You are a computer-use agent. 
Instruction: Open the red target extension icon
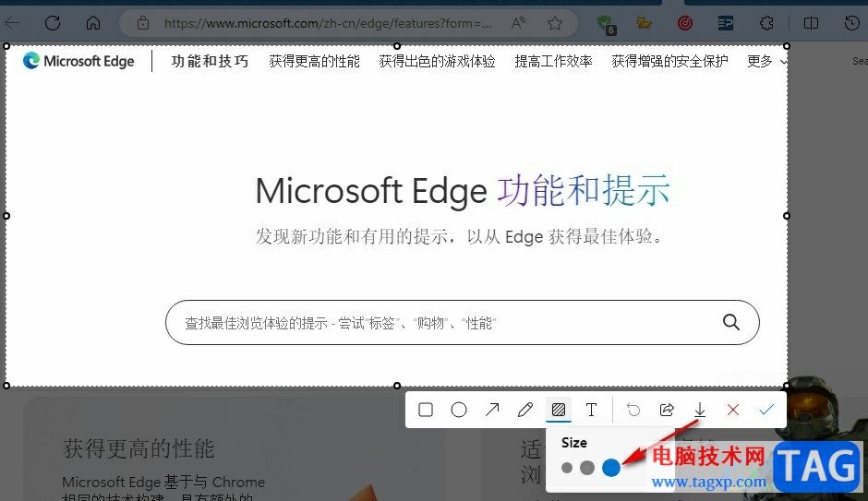(685, 23)
